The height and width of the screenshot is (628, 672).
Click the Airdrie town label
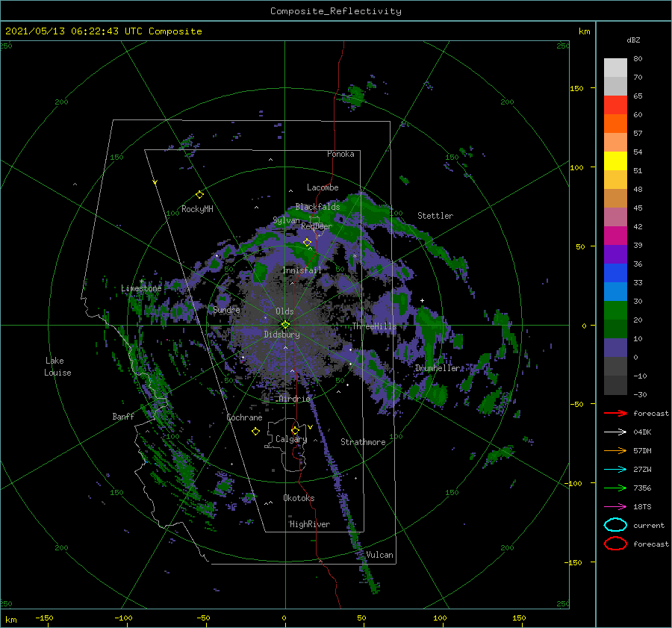click(294, 399)
